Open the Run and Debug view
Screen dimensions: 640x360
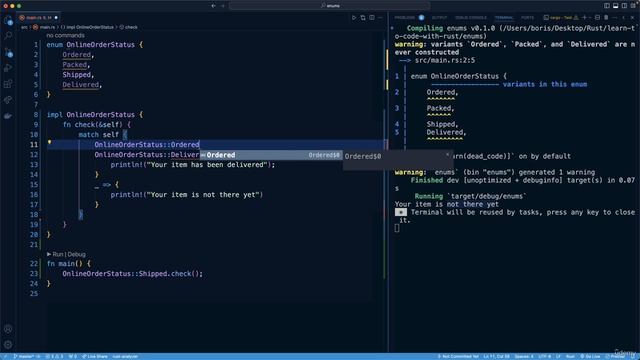8,68
